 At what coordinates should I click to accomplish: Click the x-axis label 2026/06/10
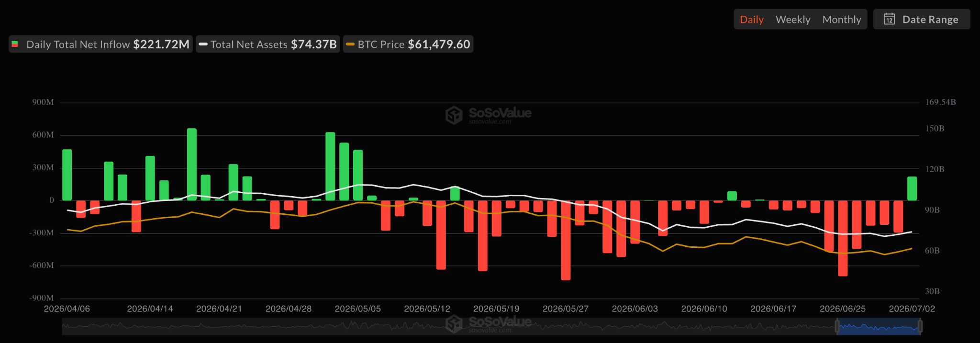(x=704, y=309)
